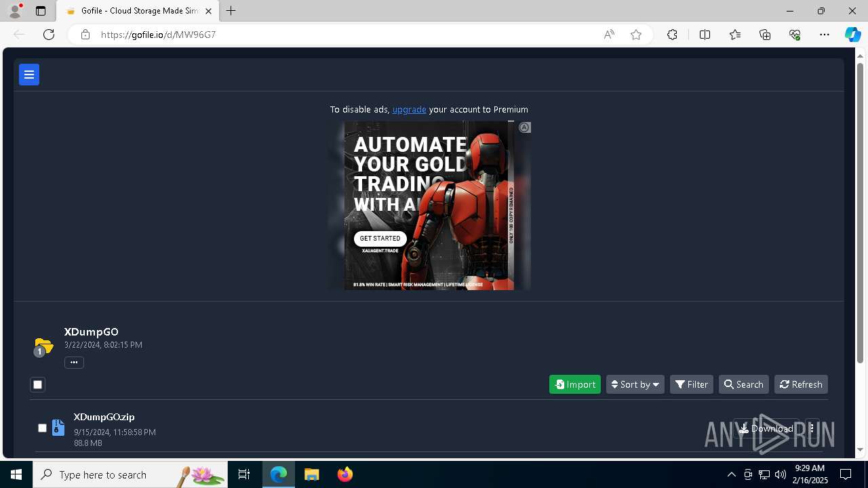This screenshot has height=488, width=868.
Task: Open Edge Settings and more menu
Action: 825,35
